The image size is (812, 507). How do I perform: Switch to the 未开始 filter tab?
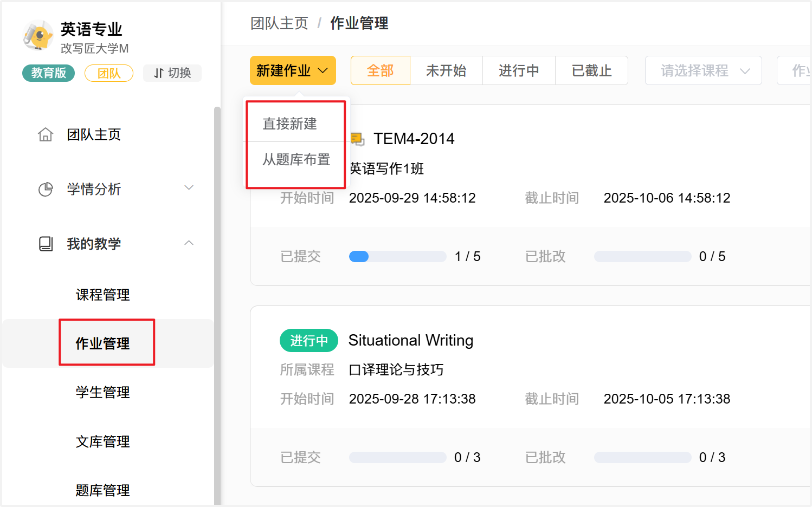[x=446, y=70]
